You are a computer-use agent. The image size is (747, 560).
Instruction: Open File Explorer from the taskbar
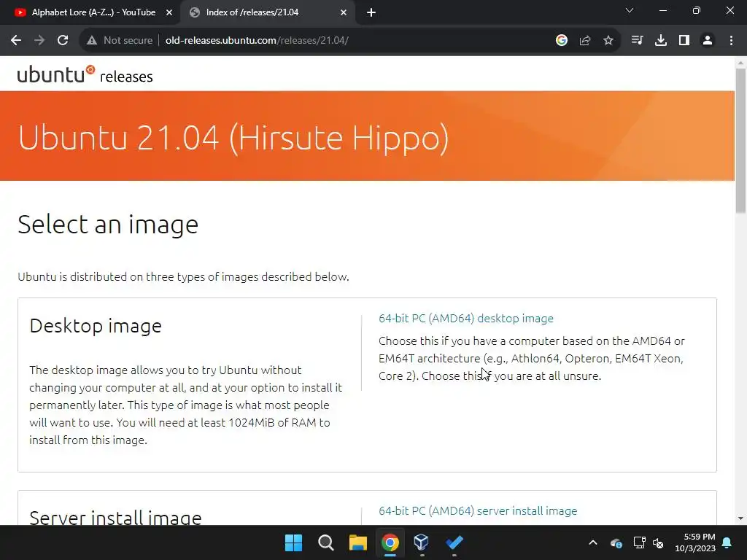click(x=357, y=542)
